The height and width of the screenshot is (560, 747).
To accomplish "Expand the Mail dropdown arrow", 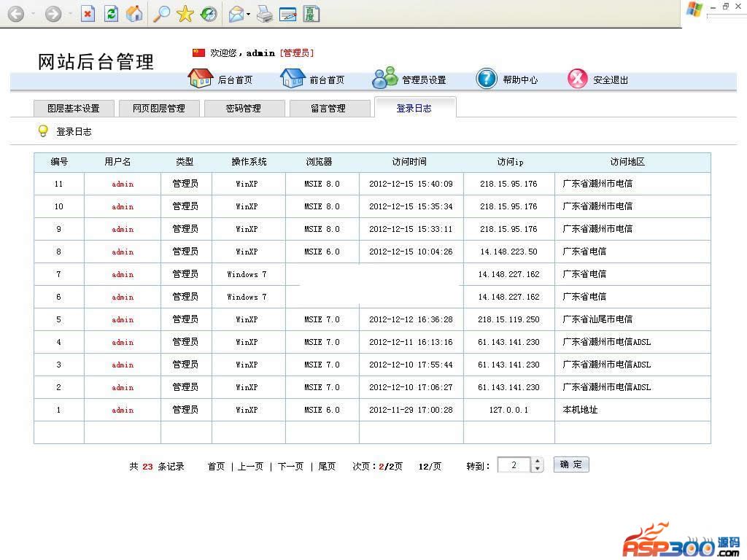I will [x=248, y=15].
